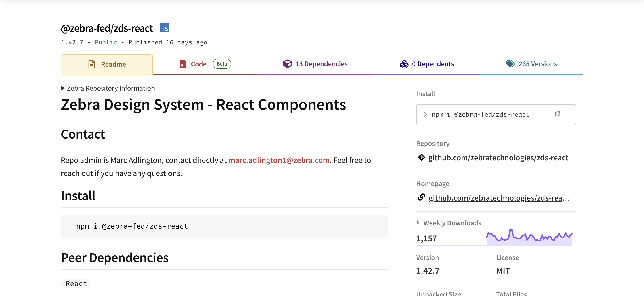Click the Versions tag icon
The height and width of the screenshot is (296, 644).
point(511,64)
